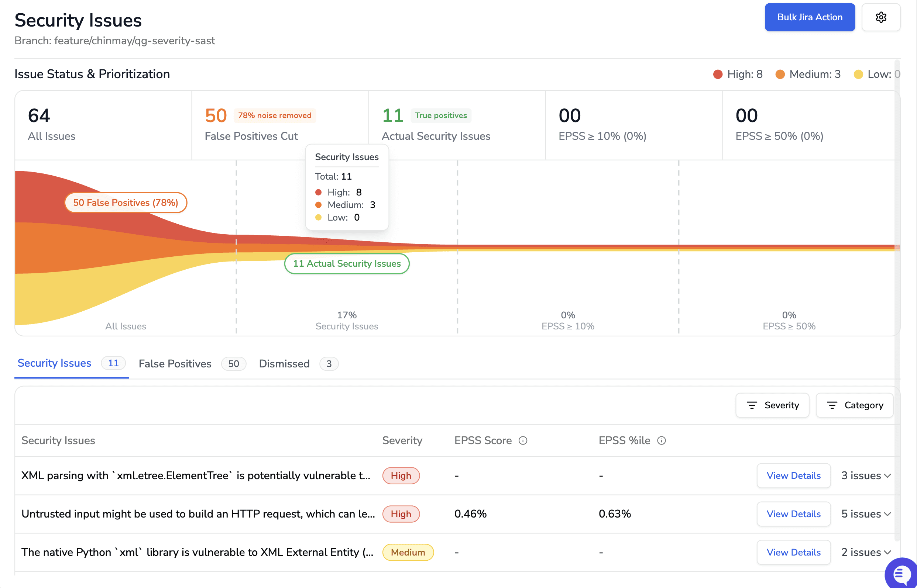Click the EPSS Score info icon
The width and height of the screenshot is (917, 588).
(x=523, y=440)
